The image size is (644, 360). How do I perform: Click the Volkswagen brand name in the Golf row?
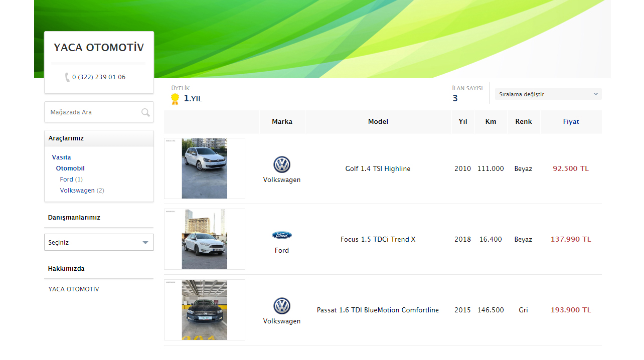click(x=282, y=180)
